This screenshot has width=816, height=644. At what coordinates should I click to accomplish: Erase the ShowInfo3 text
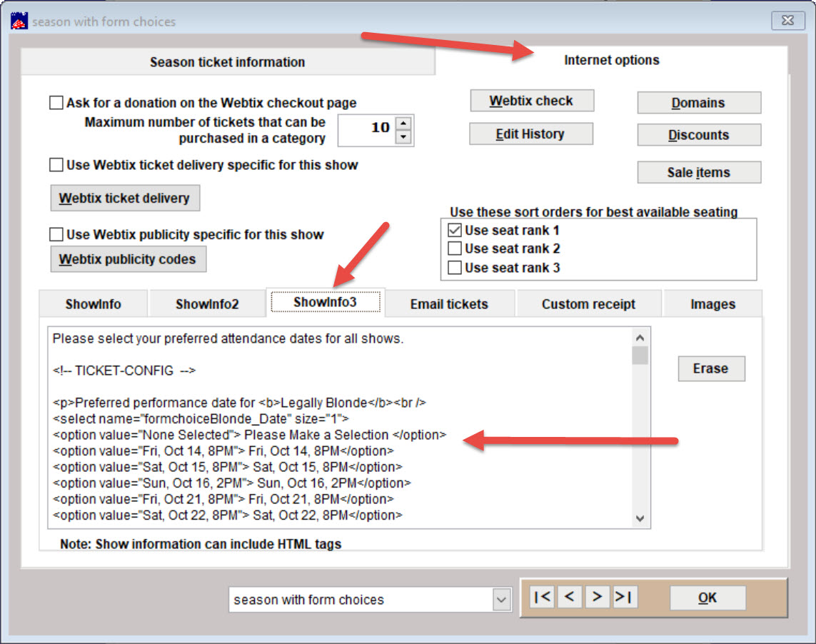pos(711,368)
